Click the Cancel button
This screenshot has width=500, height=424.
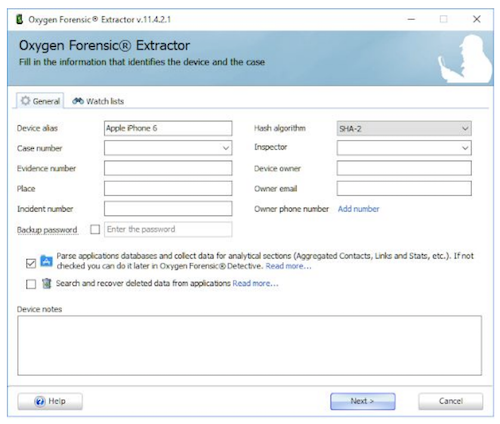(451, 401)
